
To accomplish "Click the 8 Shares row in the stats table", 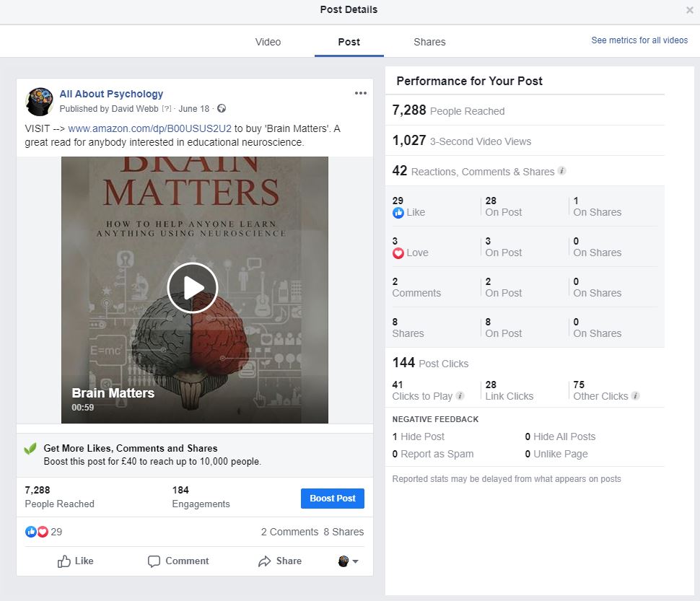I will coord(525,328).
